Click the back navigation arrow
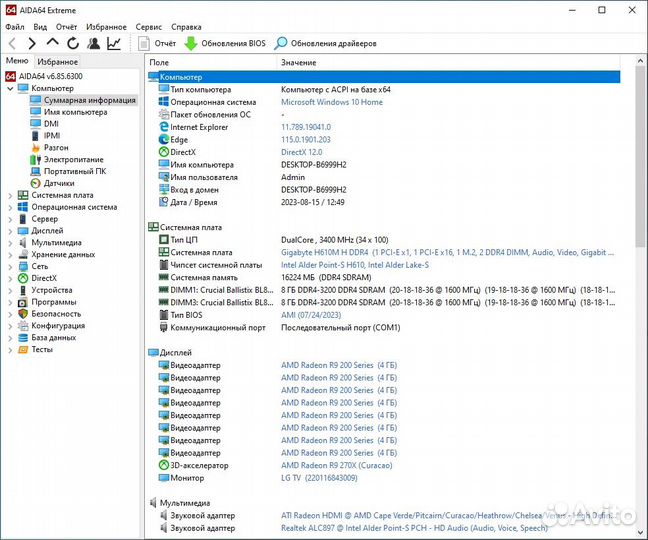This screenshot has width=648, height=540. click(12, 44)
